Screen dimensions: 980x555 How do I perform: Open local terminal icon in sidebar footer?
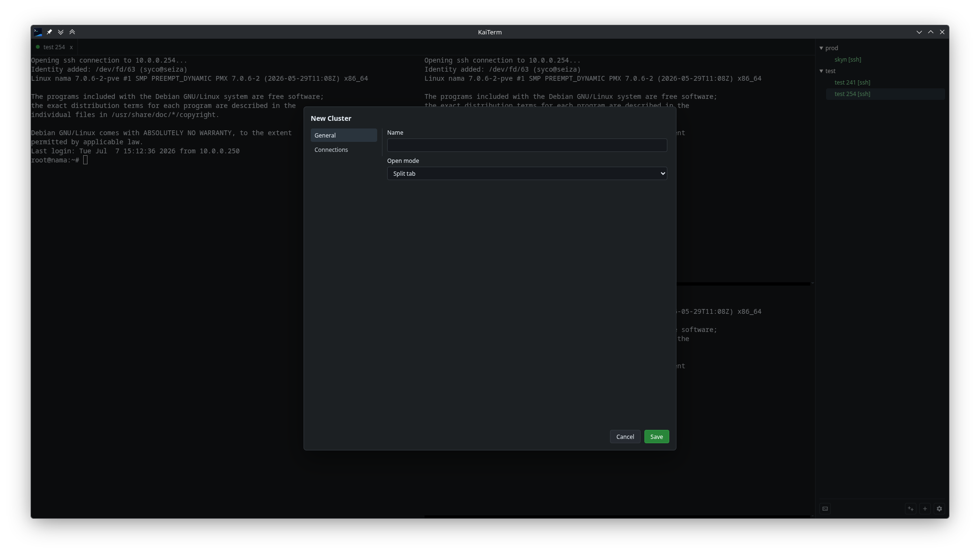(825, 509)
